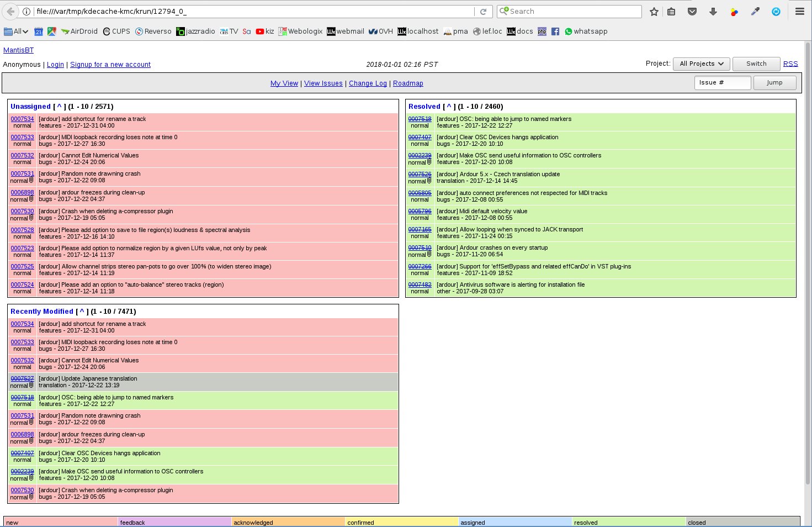Click the Issue # input field
Viewport: 812px width, 527px height.
point(722,83)
